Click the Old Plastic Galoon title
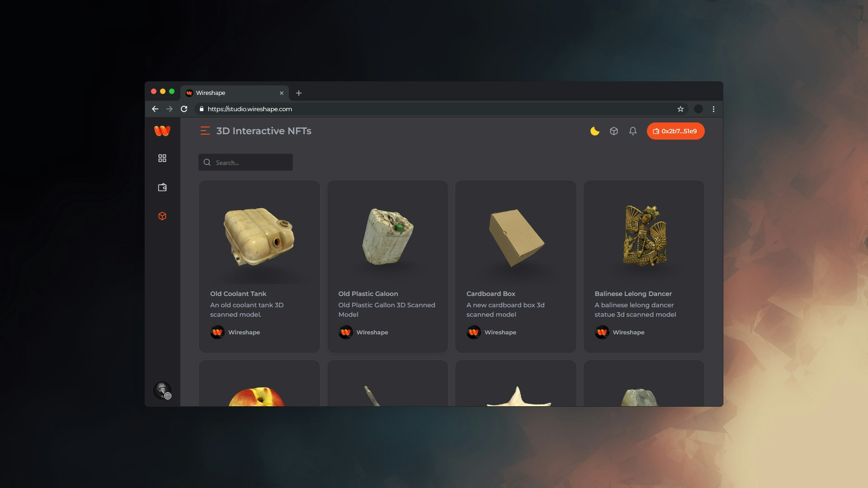The image size is (868, 488). pos(368,294)
